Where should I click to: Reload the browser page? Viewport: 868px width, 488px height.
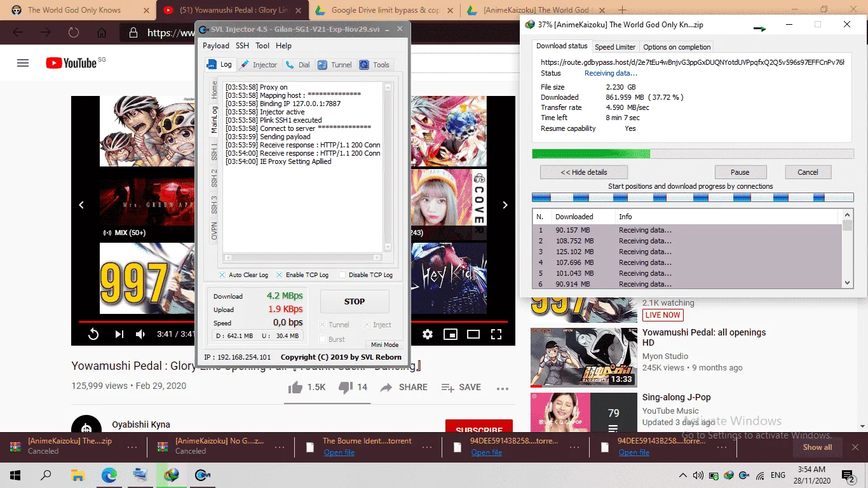pyautogui.click(x=73, y=32)
